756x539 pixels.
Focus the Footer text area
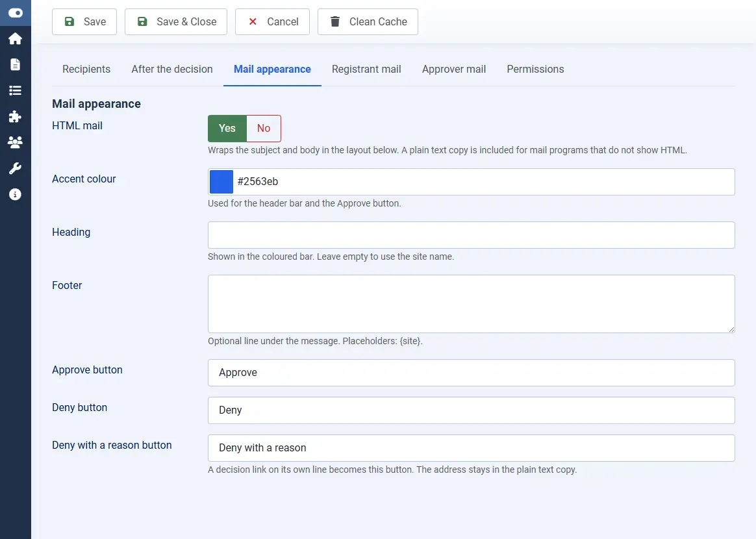471,304
